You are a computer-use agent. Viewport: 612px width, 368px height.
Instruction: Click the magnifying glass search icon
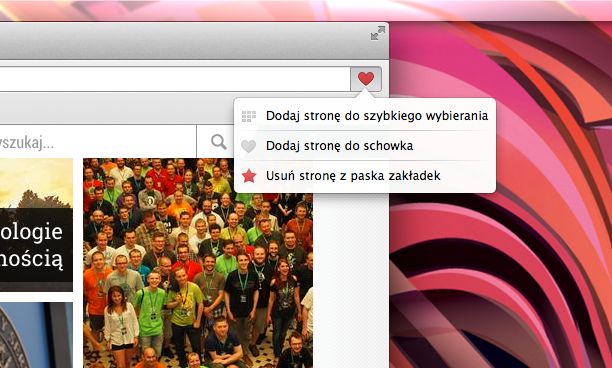tap(219, 142)
